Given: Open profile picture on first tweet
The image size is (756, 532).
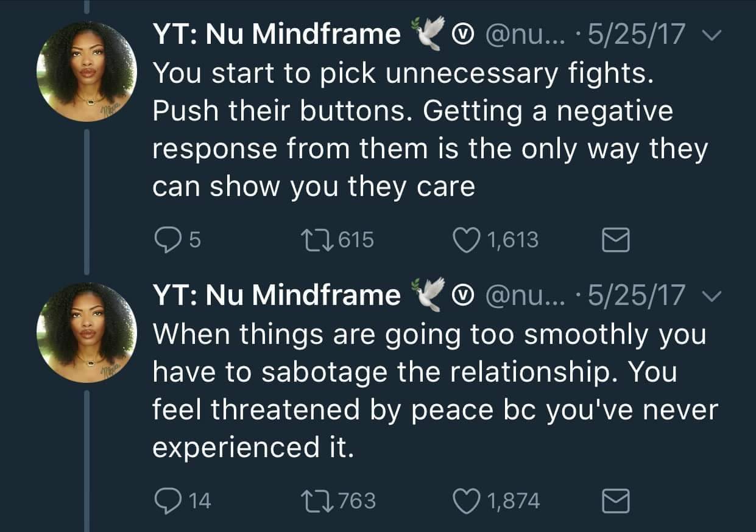Looking at the screenshot, I should coord(86,71).
